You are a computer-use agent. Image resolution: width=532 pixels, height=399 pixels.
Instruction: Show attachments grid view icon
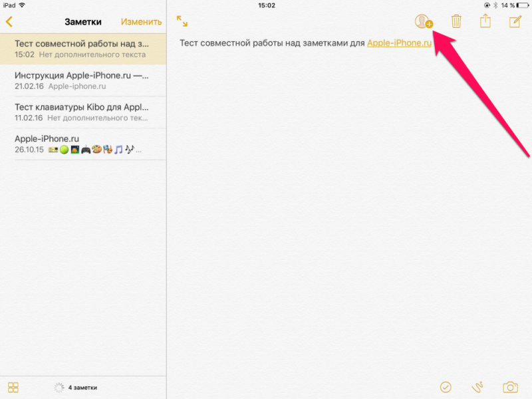(x=13, y=387)
